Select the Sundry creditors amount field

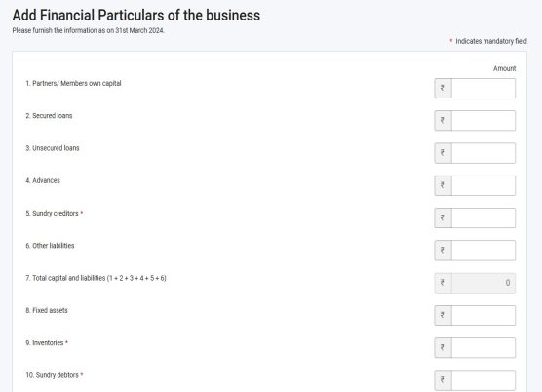pyautogui.click(x=484, y=217)
